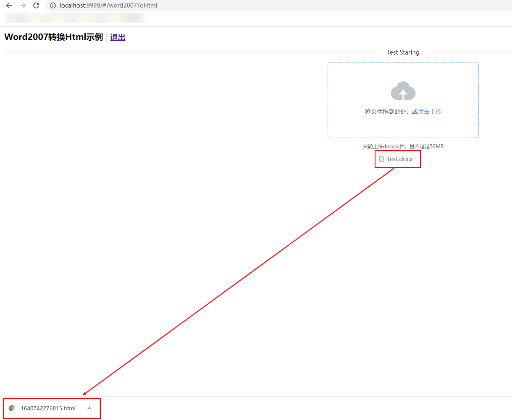Click the document icon beside test.docx
This screenshot has height=420, width=512.
click(381, 159)
